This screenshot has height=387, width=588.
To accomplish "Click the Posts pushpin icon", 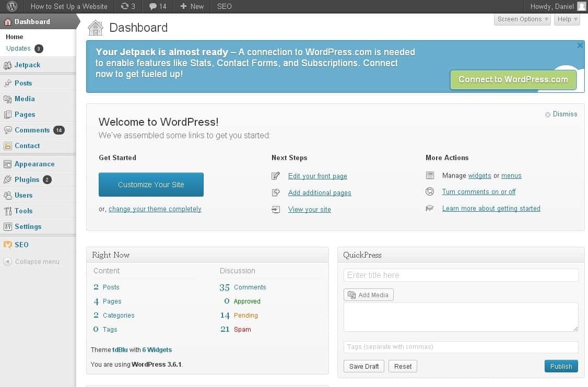I will point(7,83).
